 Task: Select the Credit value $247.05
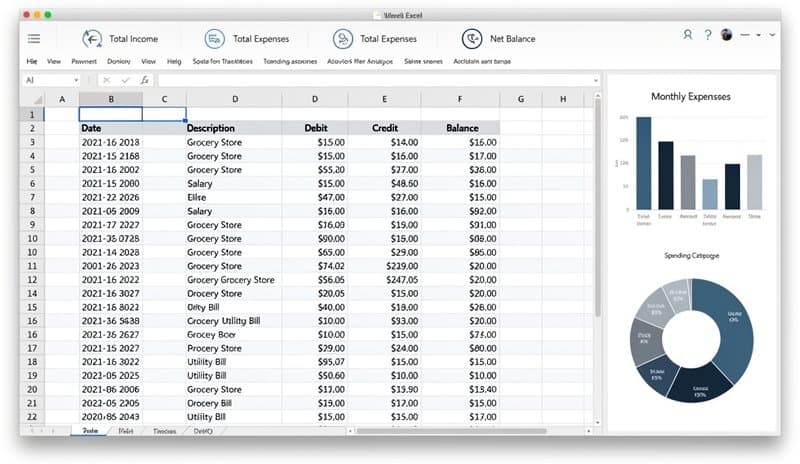coord(385,280)
